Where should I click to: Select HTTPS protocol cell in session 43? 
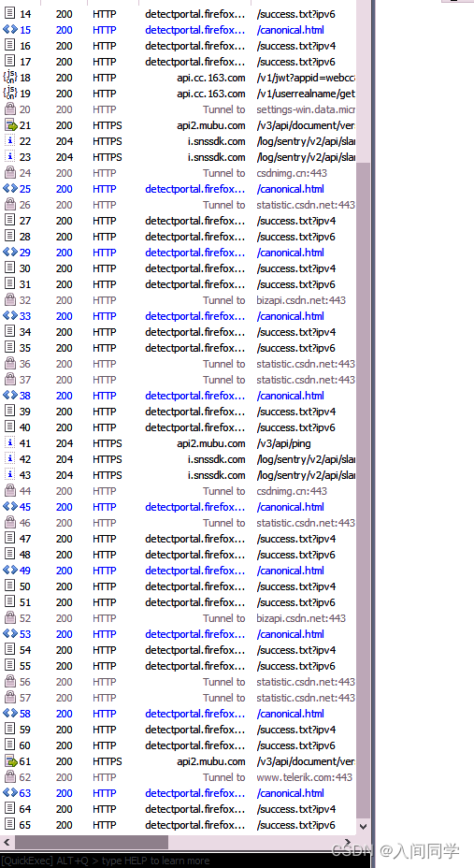point(108,475)
